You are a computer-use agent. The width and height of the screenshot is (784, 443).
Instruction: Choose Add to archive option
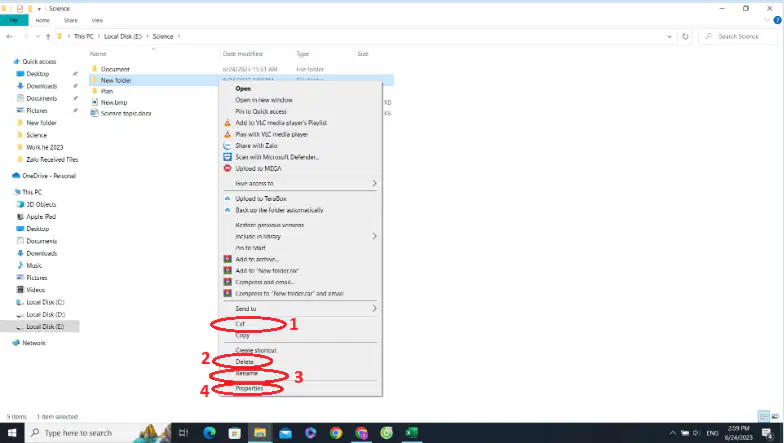coord(257,259)
